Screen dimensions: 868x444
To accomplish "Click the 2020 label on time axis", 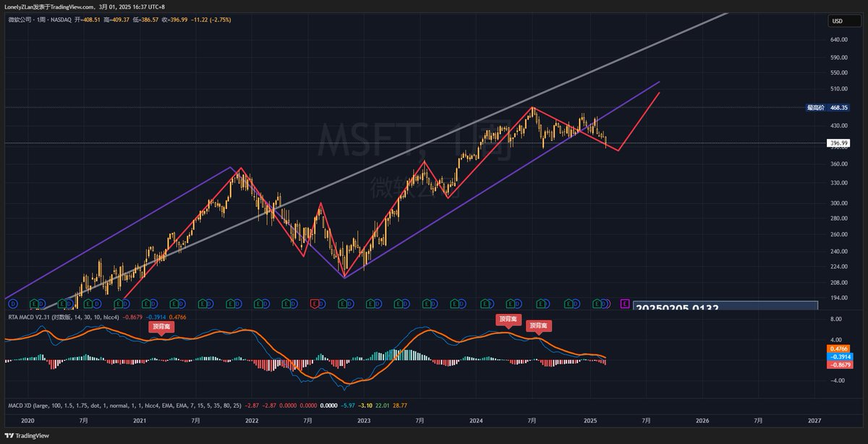I will (x=27, y=420).
